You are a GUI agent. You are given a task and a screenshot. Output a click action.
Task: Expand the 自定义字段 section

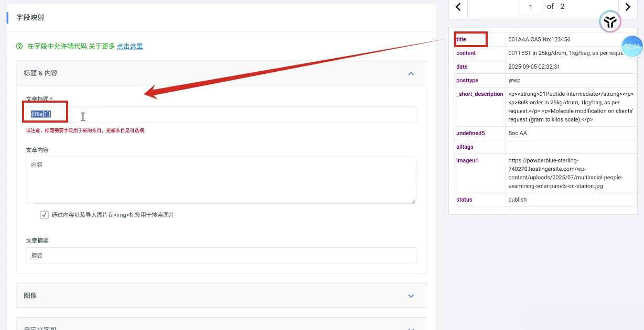point(411,328)
